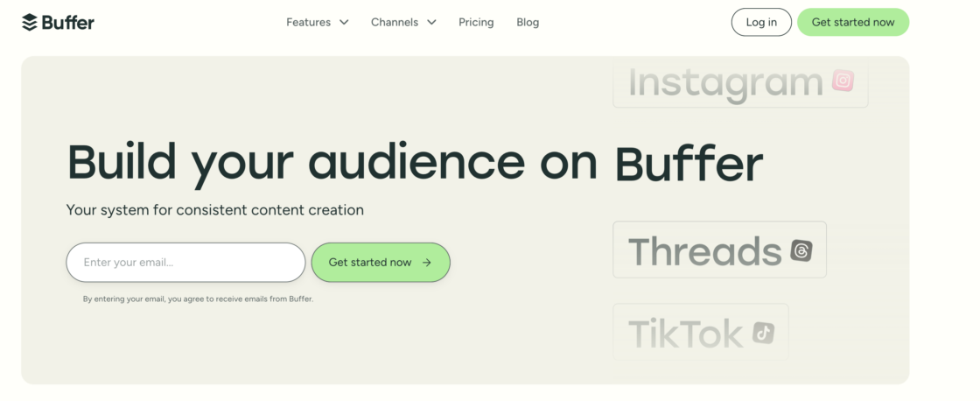980x401 pixels.
Task: Open the Channels menu item
Action: click(395, 23)
